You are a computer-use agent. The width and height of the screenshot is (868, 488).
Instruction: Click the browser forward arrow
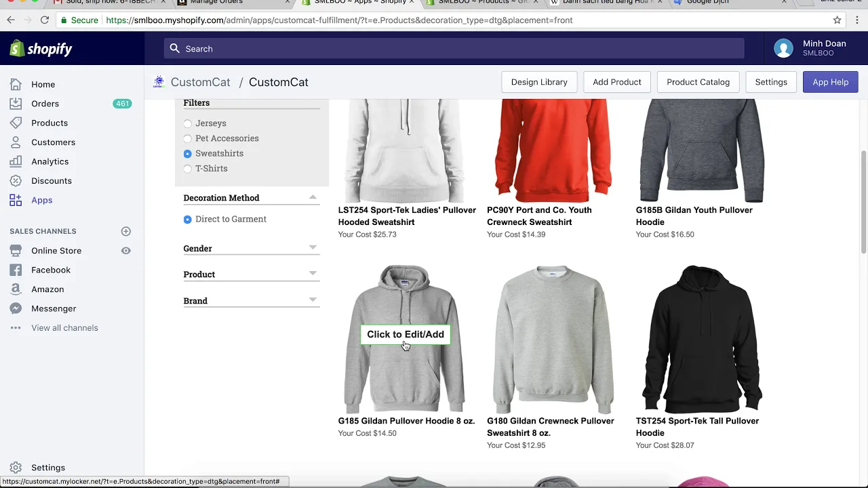pyautogui.click(x=28, y=20)
